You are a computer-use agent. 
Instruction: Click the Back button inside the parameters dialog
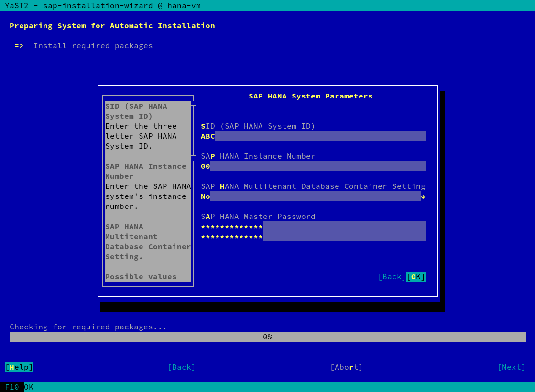pyautogui.click(x=391, y=277)
